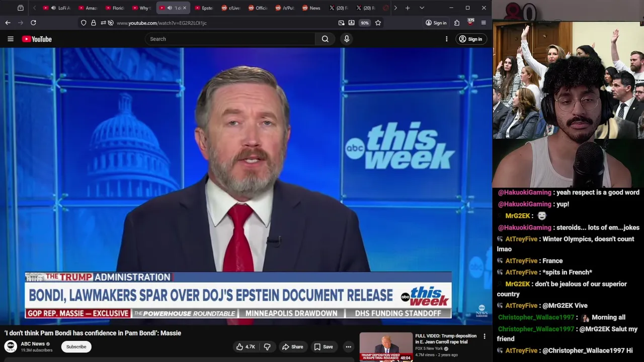Click the YouTube search magnifier button
The image size is (644, 362).
pos(325,39)
